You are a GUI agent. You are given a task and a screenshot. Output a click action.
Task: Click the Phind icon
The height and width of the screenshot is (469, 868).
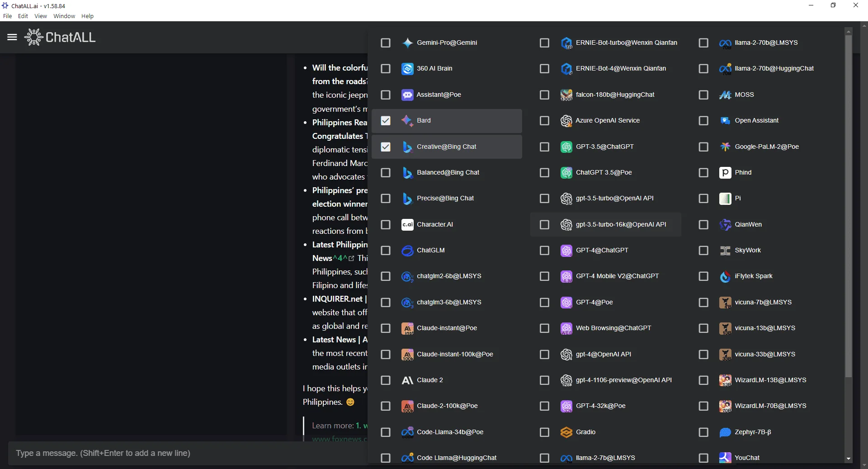[x=725, y=173]
